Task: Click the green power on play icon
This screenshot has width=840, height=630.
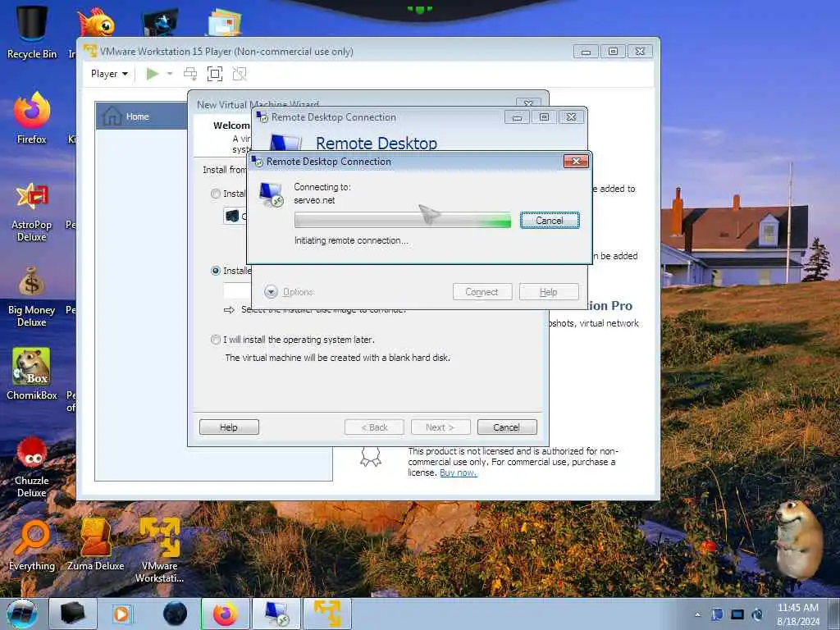Action: [152, 74]
